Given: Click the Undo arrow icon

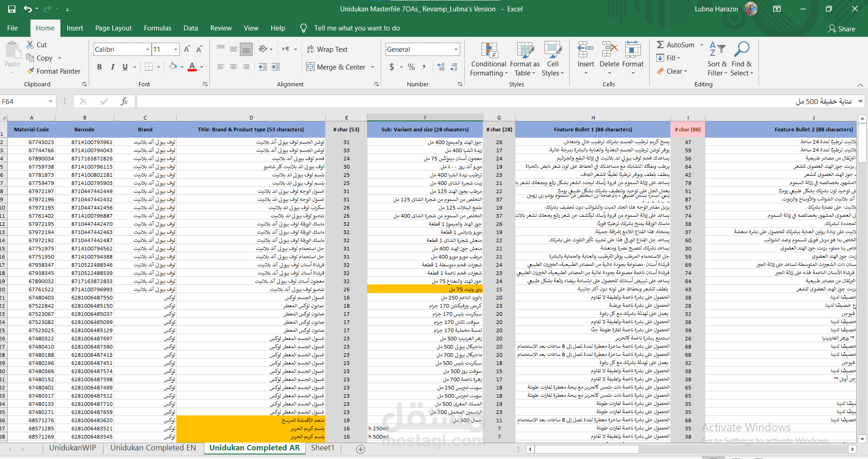Looking at the screenshot, I should coord(28,9).
